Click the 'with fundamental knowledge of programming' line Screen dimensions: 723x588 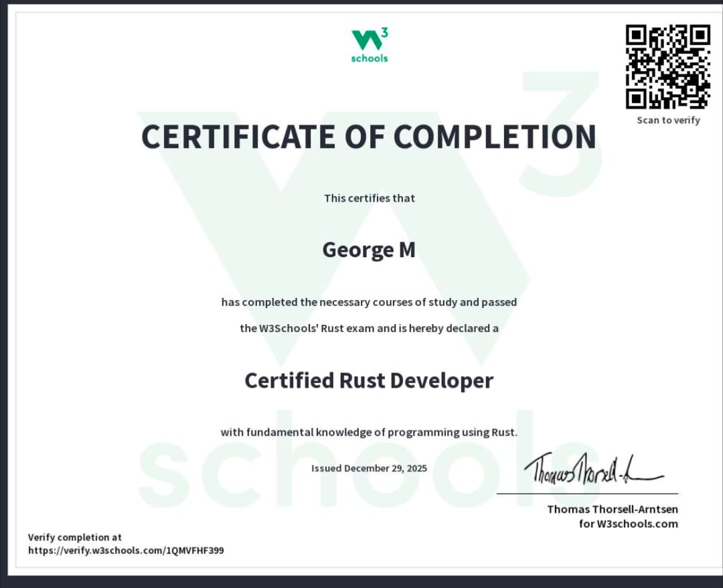point(369,432)
